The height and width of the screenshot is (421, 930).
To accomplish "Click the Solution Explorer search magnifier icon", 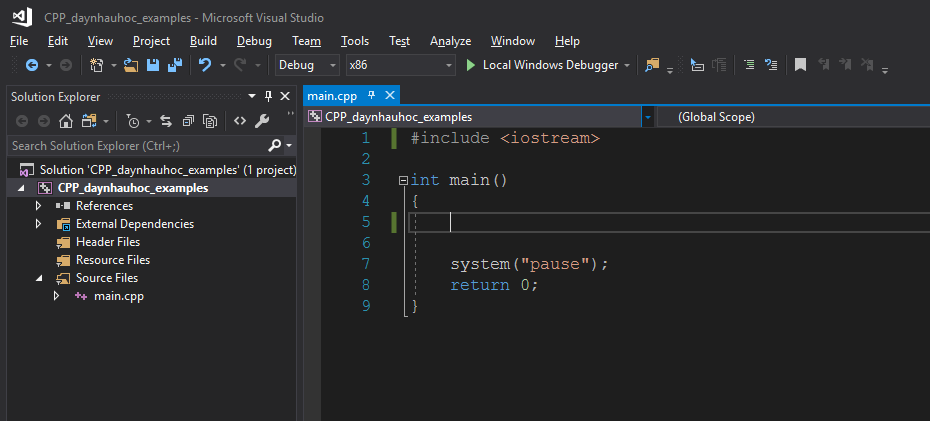I will tap(275, 145).
